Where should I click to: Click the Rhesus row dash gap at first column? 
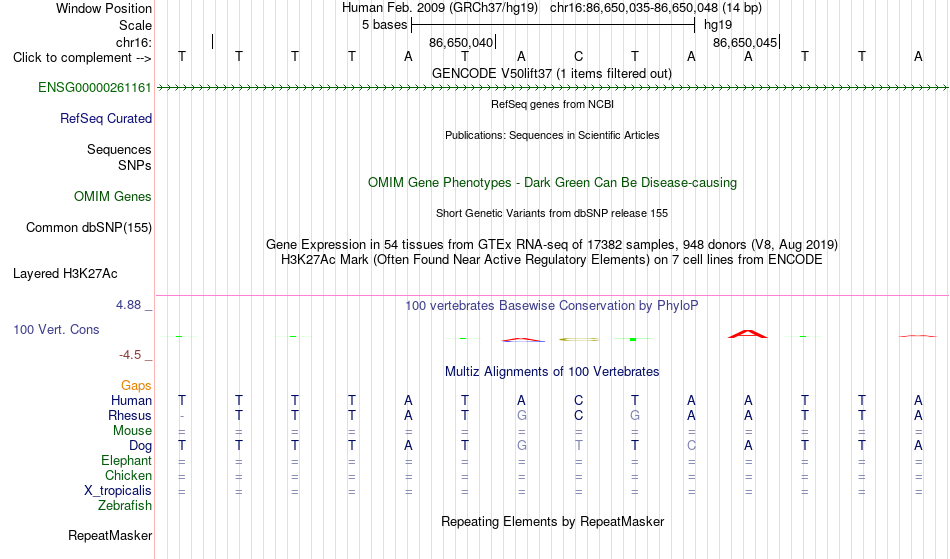point(182,417)
